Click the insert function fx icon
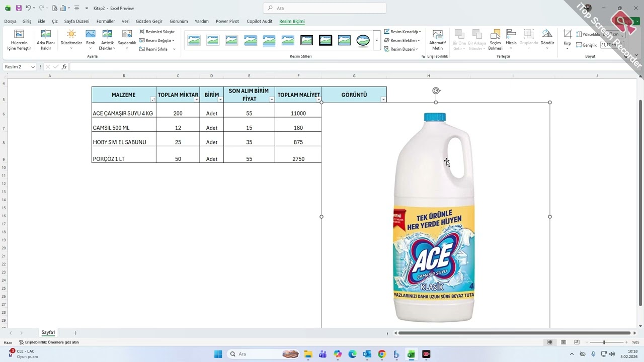Viewport: 644px width, 362px height. click(64, 67)
